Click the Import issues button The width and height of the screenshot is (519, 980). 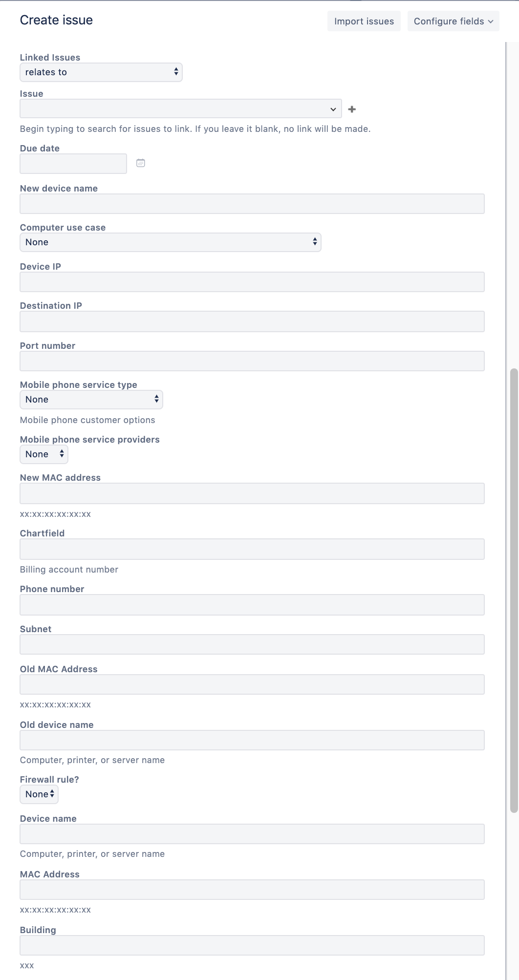point(364,21)
